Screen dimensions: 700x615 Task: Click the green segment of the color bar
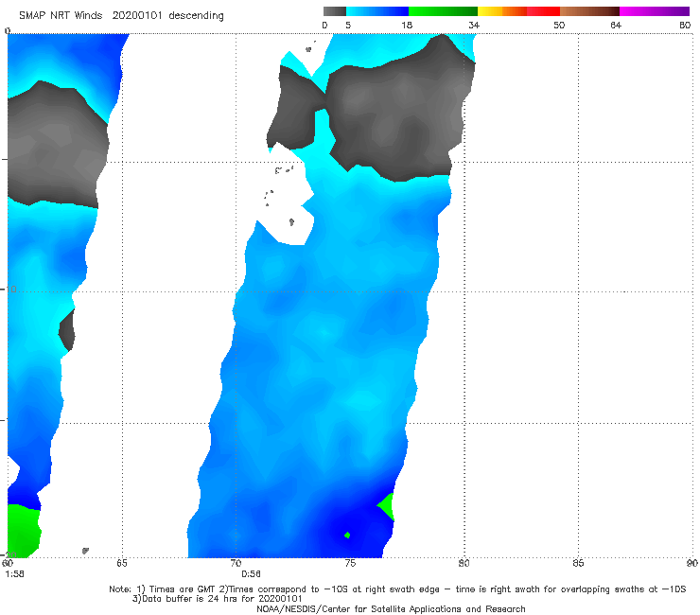pos(443,11)
